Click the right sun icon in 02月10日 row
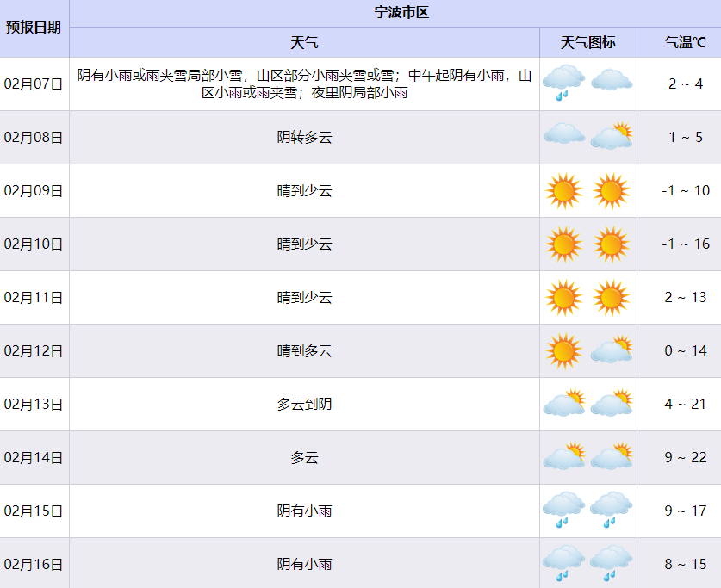Screen dimensions: 721x588 [x=612, y=244]
